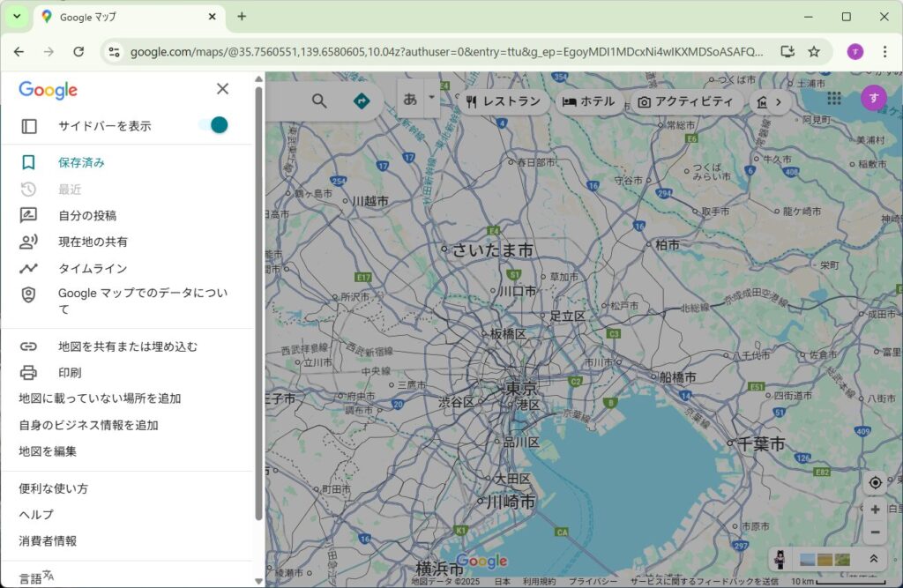The width and height of the screenshot is (903, 588).
Task: Click the location sharing person icon
Action: tap(28, 242)
